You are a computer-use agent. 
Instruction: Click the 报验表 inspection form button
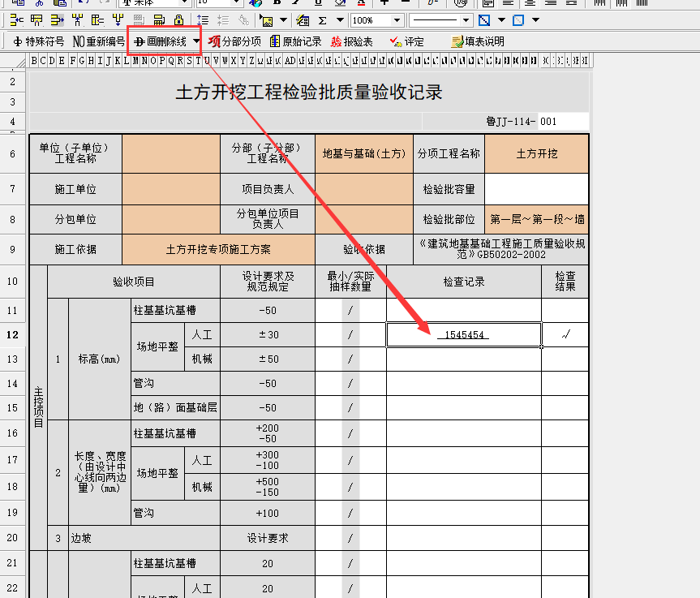tap(352, 41)
